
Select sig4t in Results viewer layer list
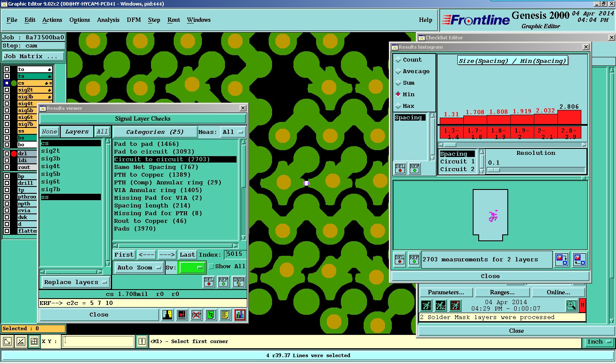coord(50,166)
